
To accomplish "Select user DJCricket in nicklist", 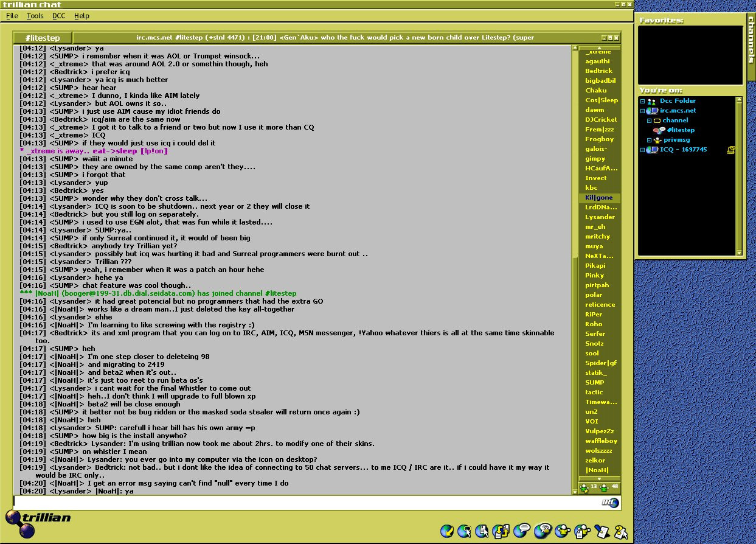I will 601,120.
